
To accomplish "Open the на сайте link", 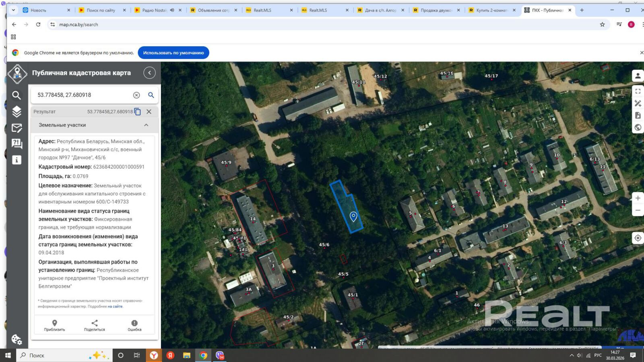I will tap(115, 306).
